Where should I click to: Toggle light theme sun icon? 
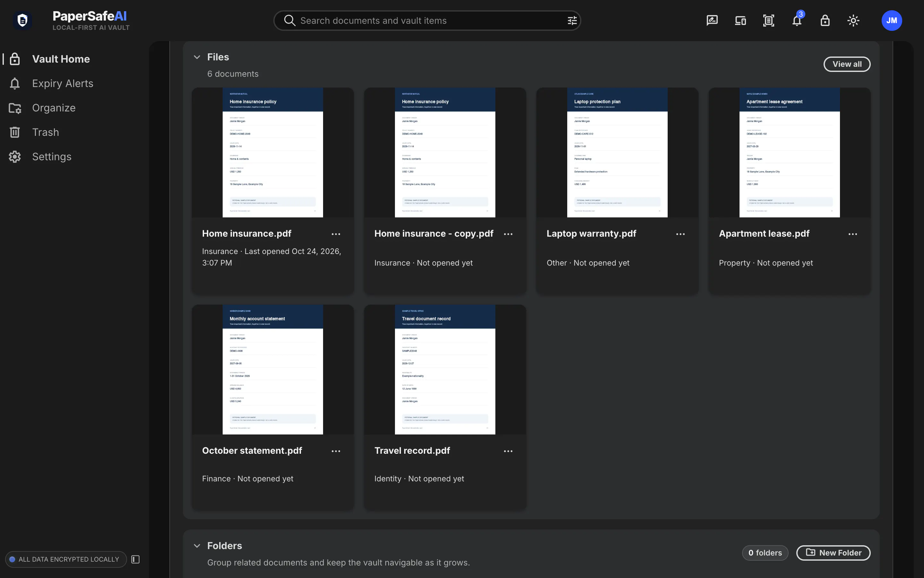(853, 21)
